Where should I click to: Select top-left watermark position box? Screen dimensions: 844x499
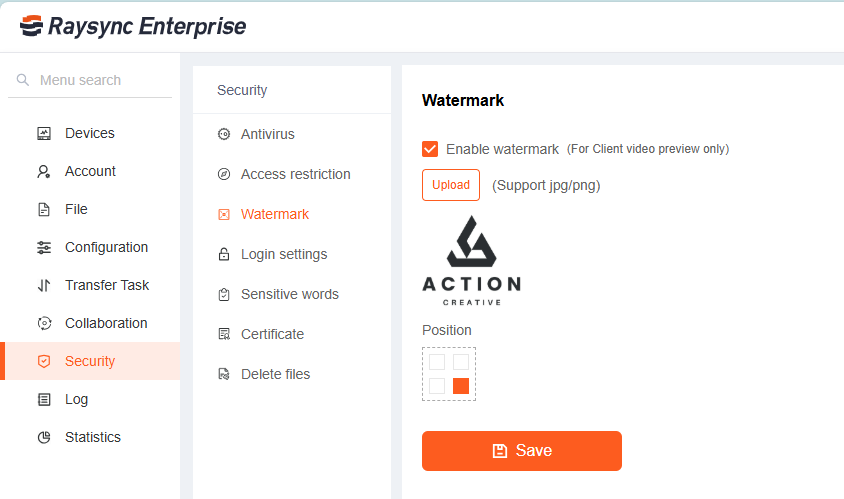point(437,362)
